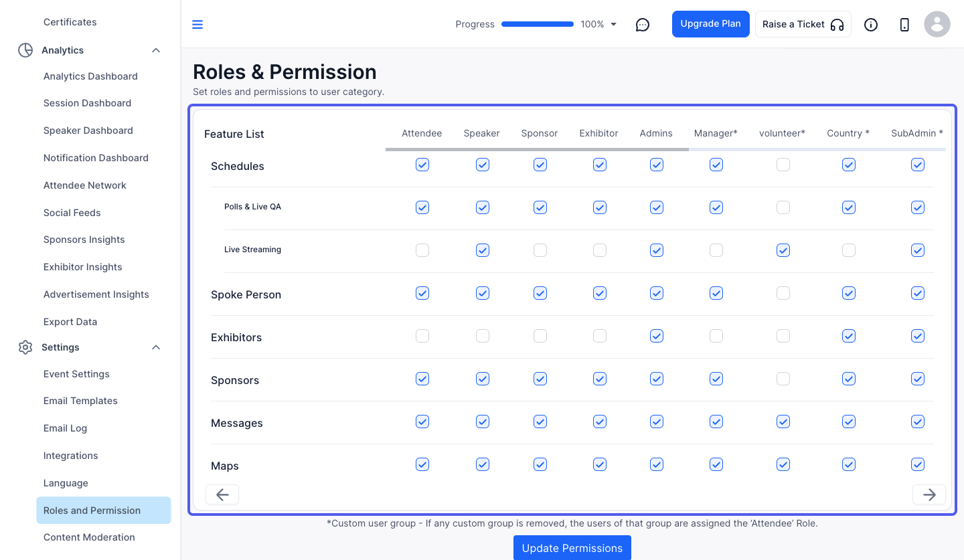964x560 pixels.
Task: Collapse the Settings section chevron
Action: point(156,347)
